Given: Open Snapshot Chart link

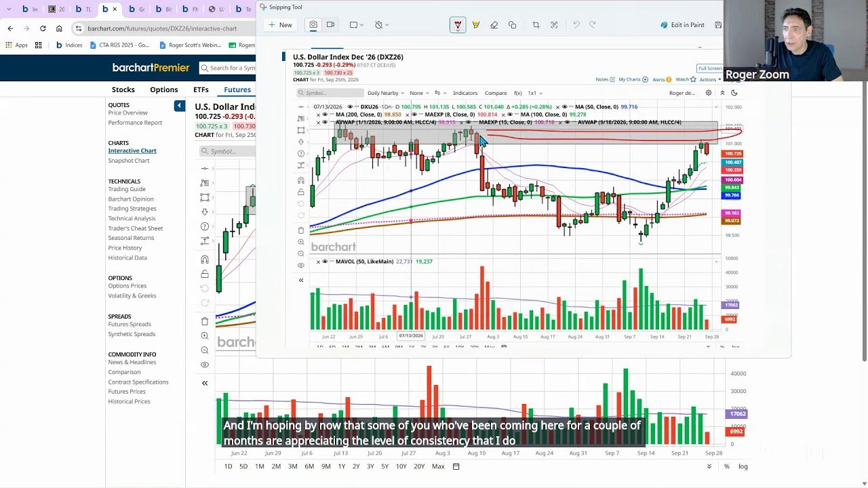Looking at the screenshot, I should click(x=129, y=161).
